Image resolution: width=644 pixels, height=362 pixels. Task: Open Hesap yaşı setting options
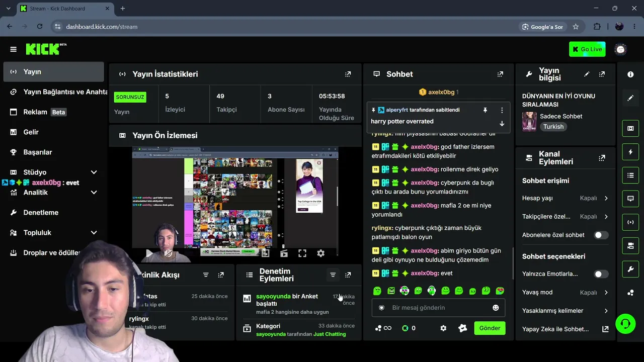click(565, 198)
